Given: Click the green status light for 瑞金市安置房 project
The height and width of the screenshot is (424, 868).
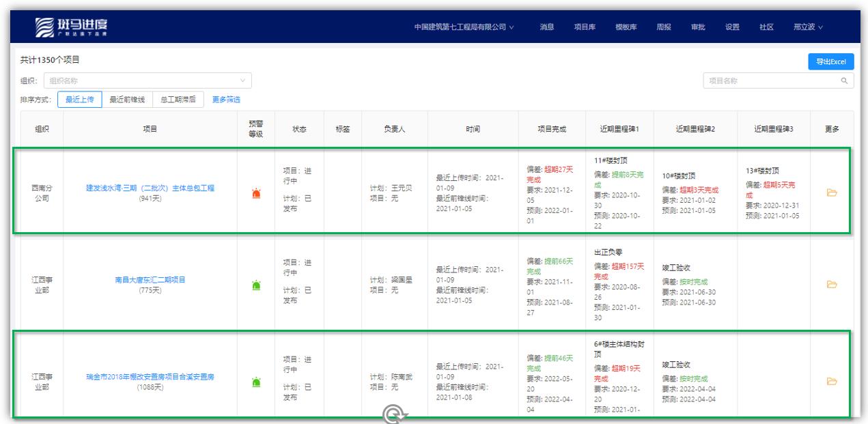Looking at the screenshot, I should pos(255,380).
